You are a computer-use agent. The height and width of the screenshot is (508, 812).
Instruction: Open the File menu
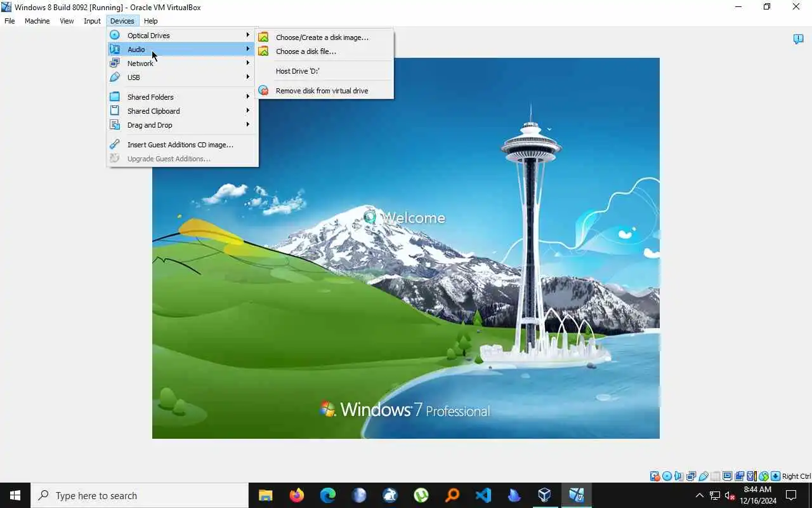pyautogui.click(x=10, y=21)
